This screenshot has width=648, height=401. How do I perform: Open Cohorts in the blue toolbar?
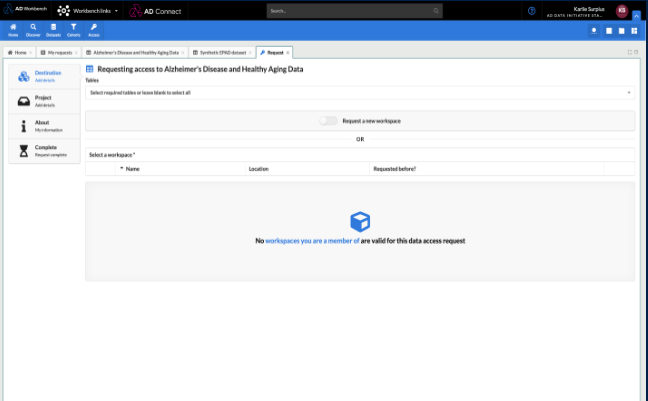click(x=74, y=30)
